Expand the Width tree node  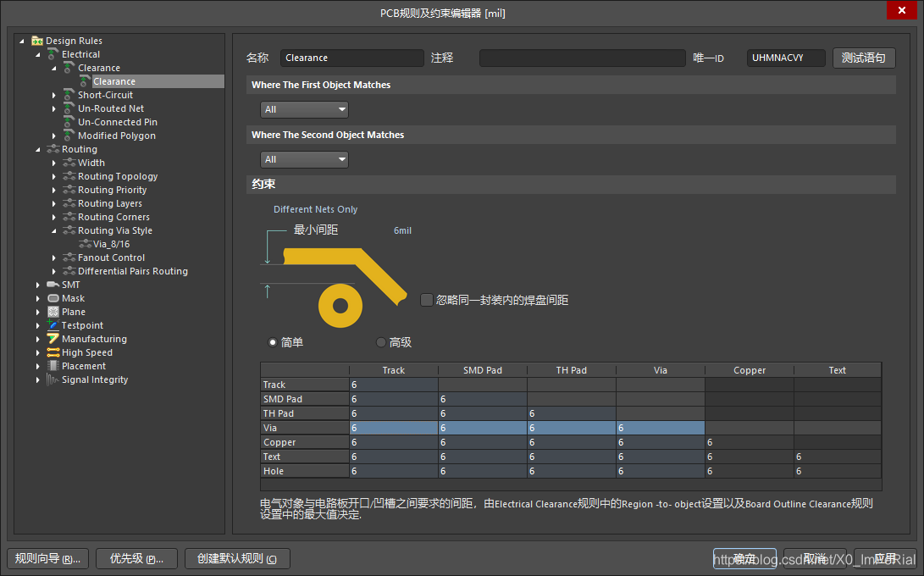coord(54,163)
